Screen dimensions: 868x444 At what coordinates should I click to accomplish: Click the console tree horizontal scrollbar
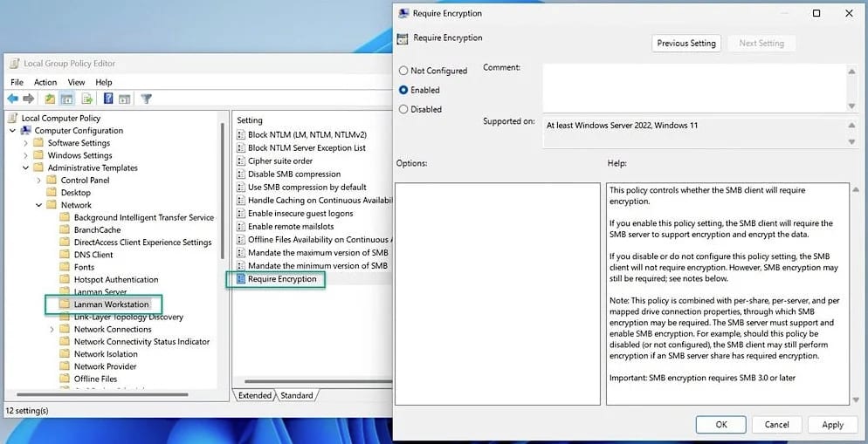(102, 395)
